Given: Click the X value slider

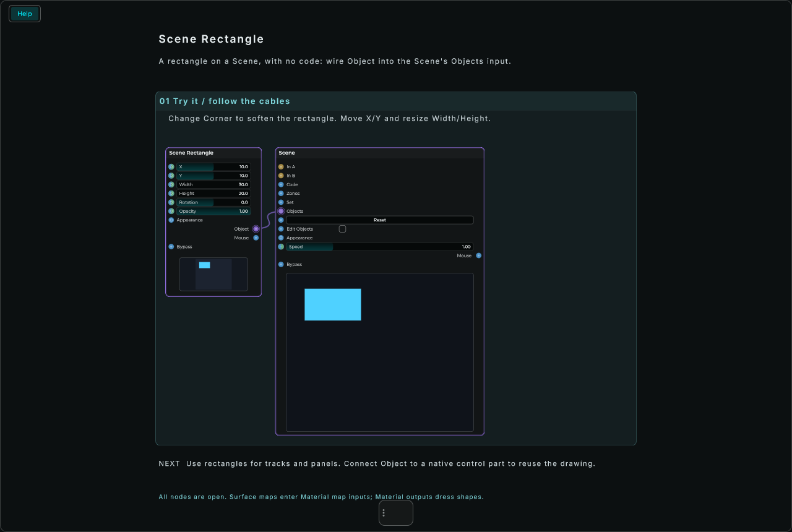Looking at the screenshot, I should point(213,167).
